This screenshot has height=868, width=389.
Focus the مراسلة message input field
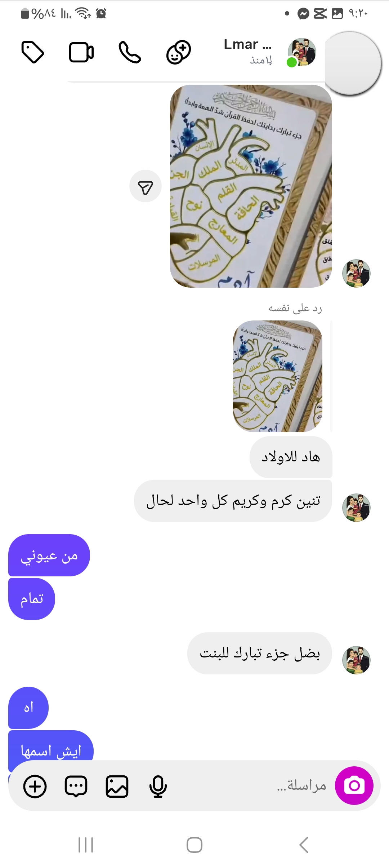[x=249, y=785]
